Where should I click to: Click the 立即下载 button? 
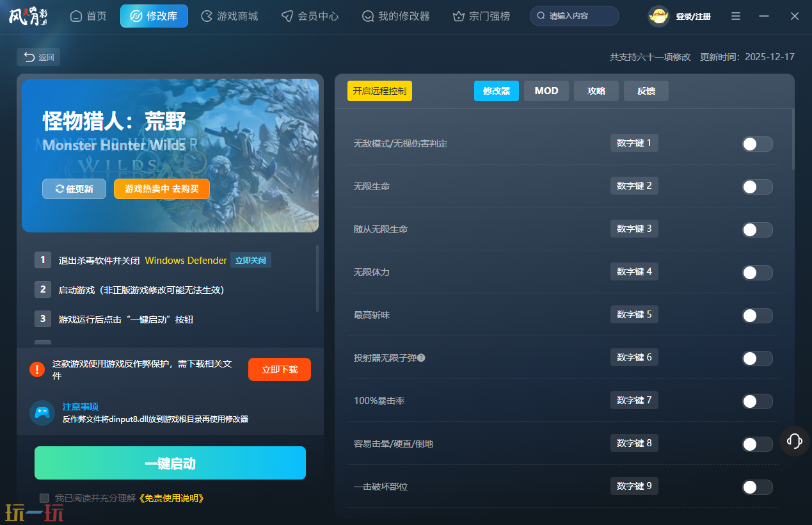(x=280, y=369)
